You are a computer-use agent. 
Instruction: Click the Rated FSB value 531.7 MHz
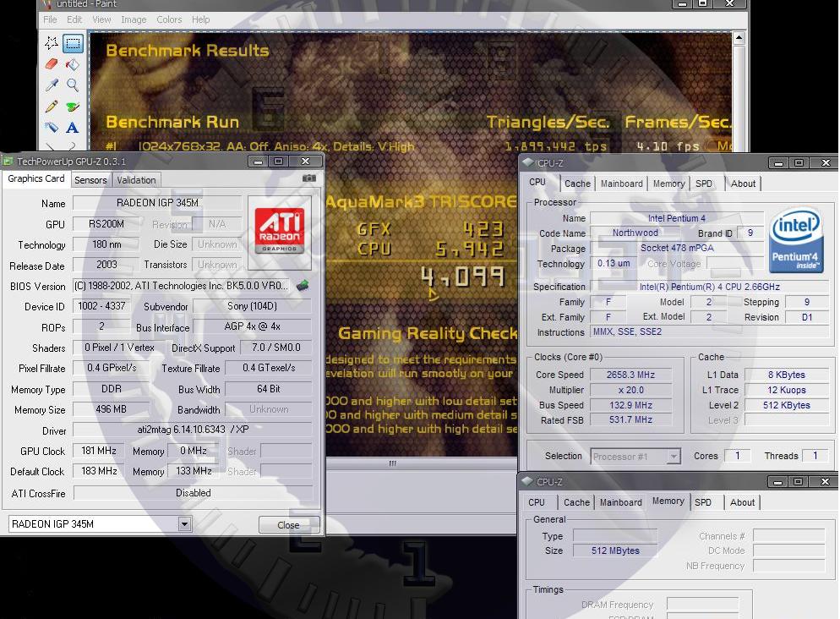(630, 420)
